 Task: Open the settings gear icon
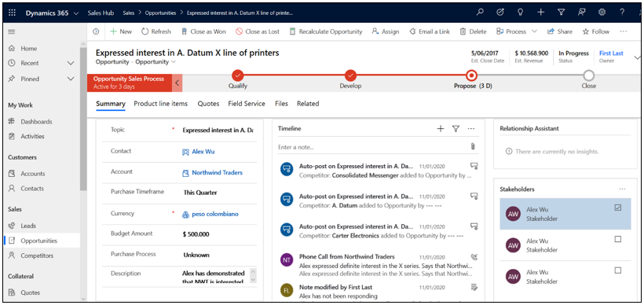[602, 13]
